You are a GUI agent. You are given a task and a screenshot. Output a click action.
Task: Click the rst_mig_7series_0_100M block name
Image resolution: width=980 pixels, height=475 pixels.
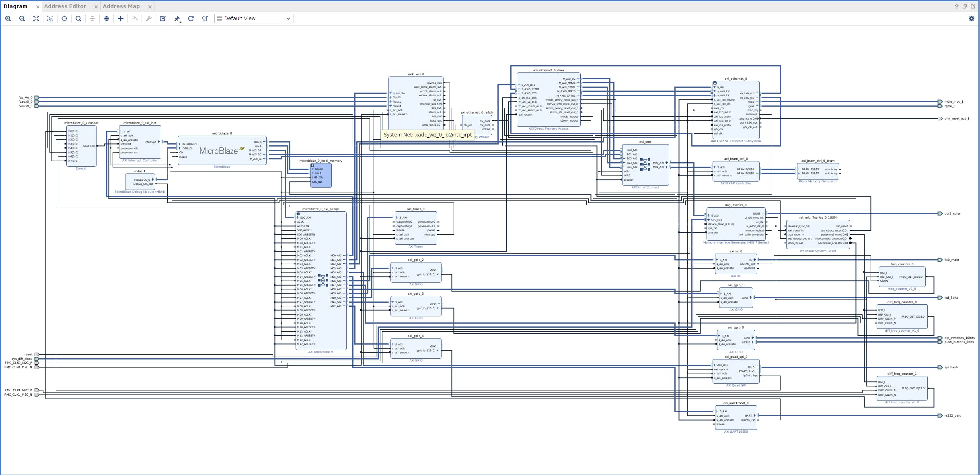818,217
